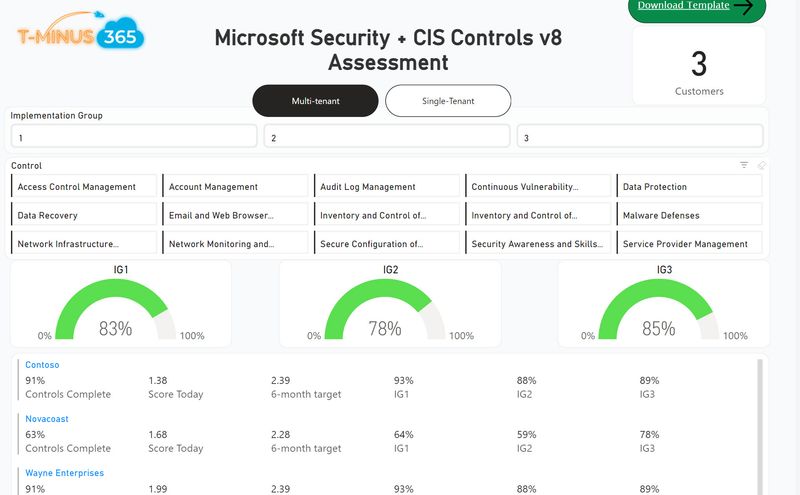Switch to Single-Tenant view
Image resolution: width=800 pixels, height=495 pixels.
tap(448, 101)
